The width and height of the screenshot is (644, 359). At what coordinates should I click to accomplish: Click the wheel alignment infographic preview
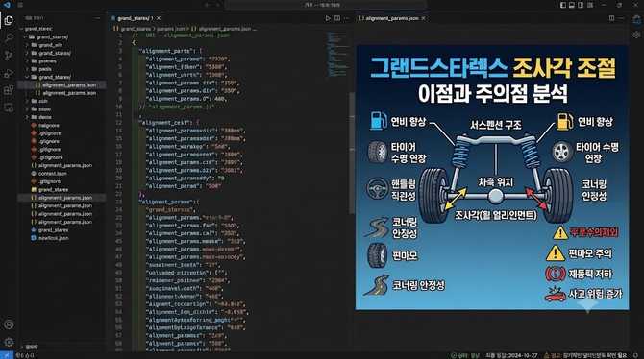coord(492,178)
